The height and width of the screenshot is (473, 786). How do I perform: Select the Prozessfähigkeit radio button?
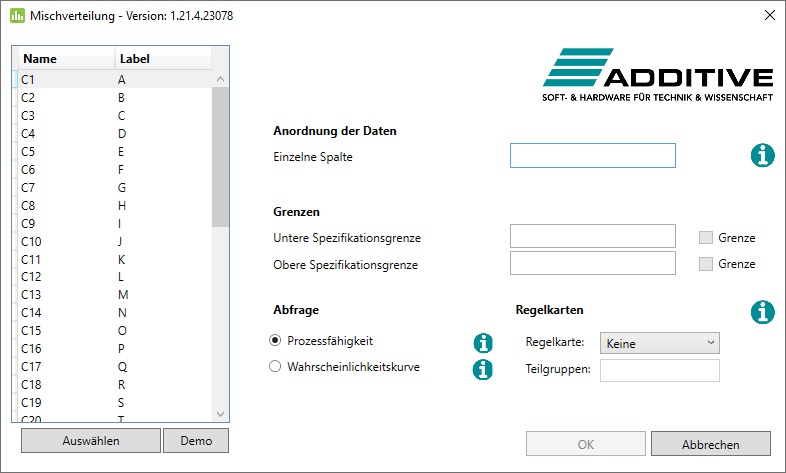275,340
